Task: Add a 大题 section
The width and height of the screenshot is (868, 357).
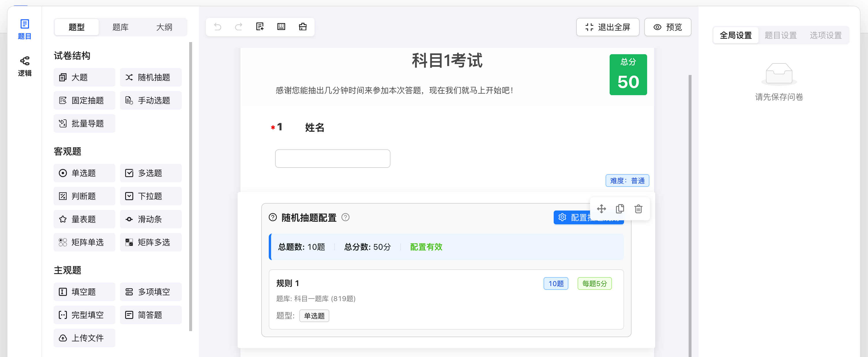Action: click(x=84, y=77)
